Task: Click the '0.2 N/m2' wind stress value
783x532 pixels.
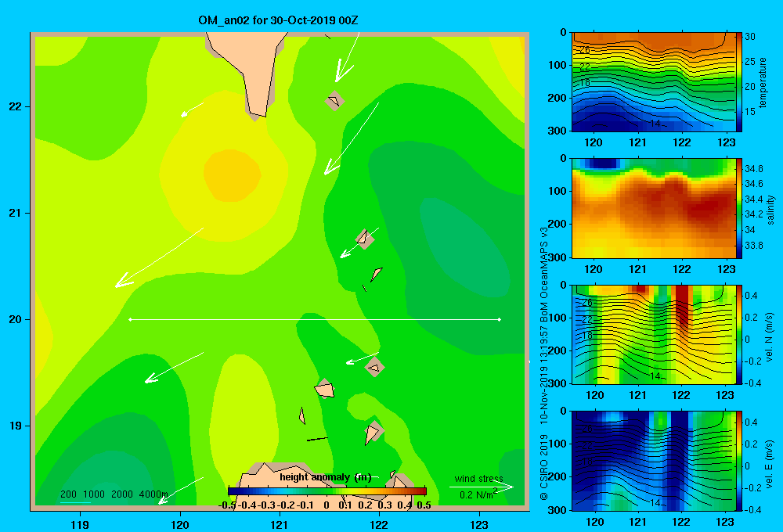Action: point(478,494)
